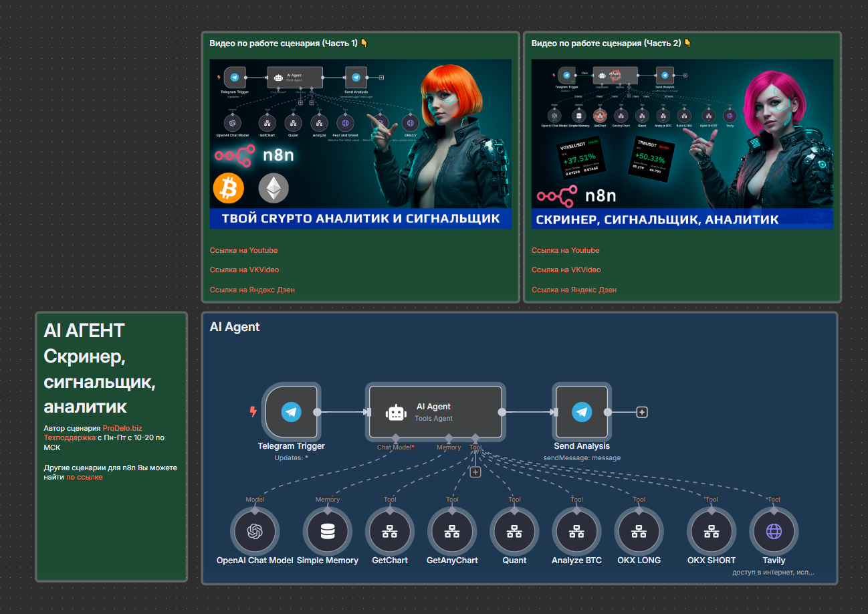This screenshot has width=868, height=614.
Task: Click the Part 1 video thumbnail
Action: point(360,144)
